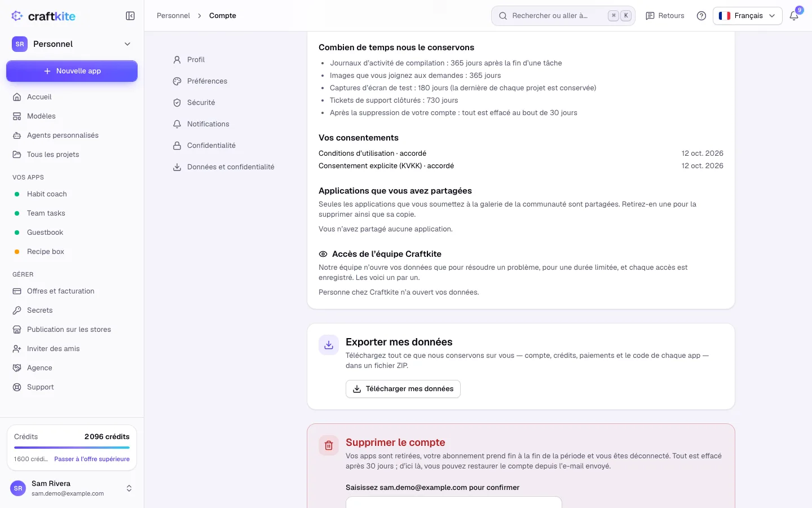Click the Accueil home icon
The height and width of the screenshot is (508, 812).
17,97
